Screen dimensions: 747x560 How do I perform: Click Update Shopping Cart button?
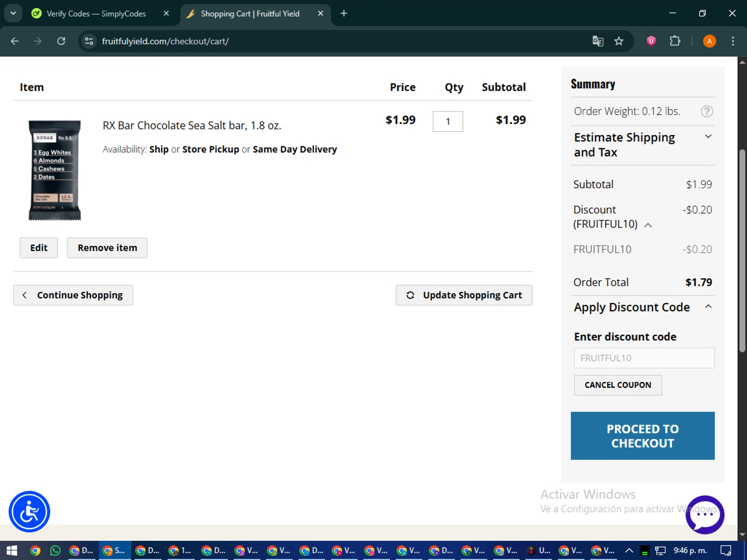tap(464, 295)
